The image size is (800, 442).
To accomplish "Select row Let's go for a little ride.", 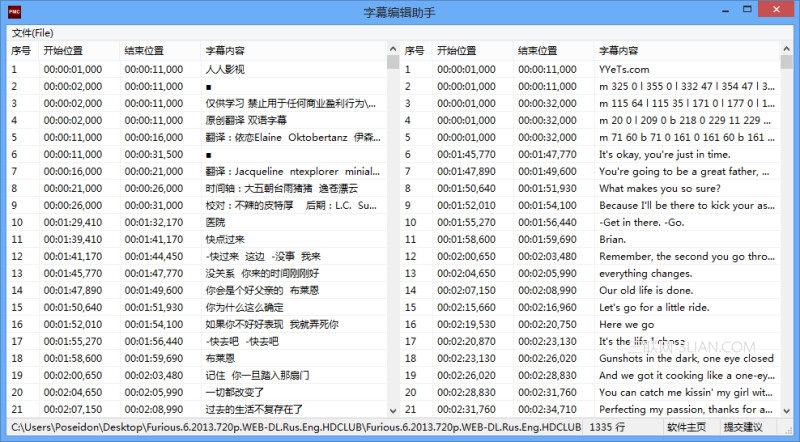I will click(590, 307).
